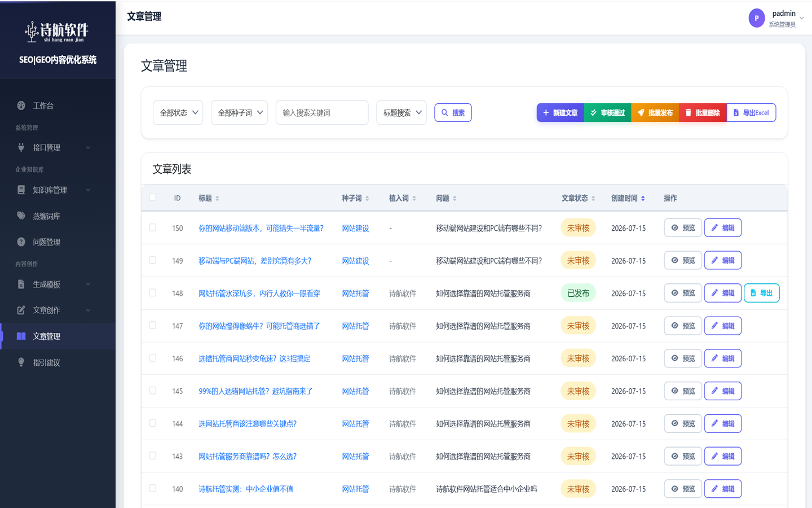Open 知识库管理 menu item
Image resolution: width=812 pixels, height=508 pixels.
[58, 190]
